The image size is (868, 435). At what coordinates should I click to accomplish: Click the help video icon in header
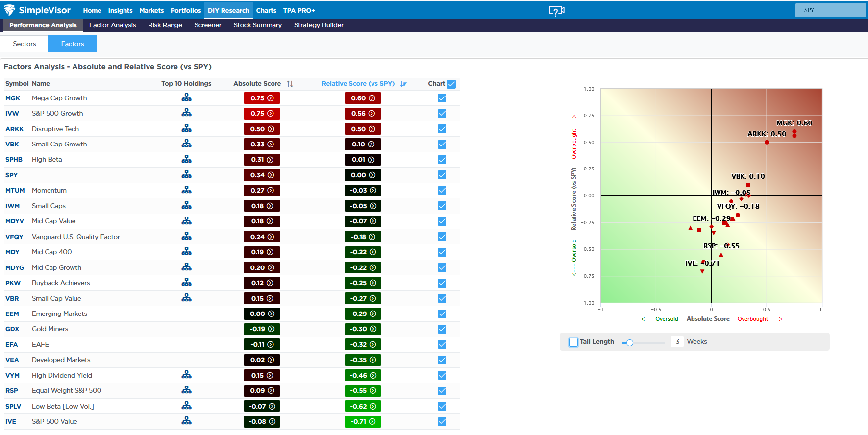[557, 11]
